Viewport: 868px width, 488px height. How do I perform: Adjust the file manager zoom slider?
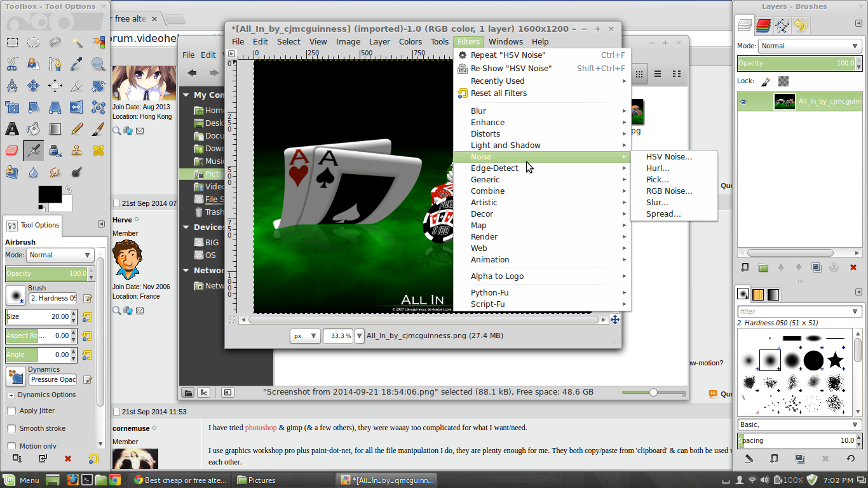(x=653, y=393)
